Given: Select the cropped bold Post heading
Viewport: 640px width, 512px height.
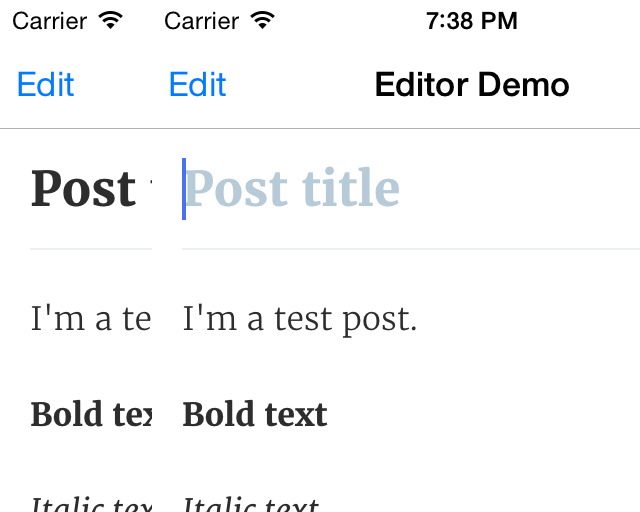Looking at the screenshot, I should click(x=91, y=188).
